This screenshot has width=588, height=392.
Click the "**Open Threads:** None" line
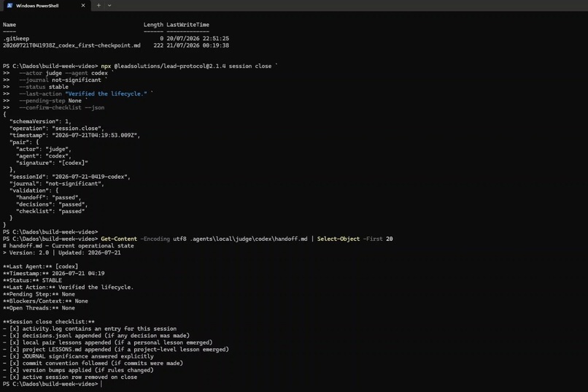39,308
